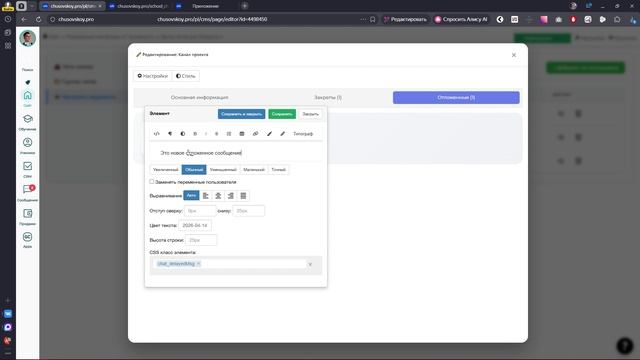Viewport: 640px width, 360px height.
Task: Focus the Высота строки input field
Action: [201, 240]
